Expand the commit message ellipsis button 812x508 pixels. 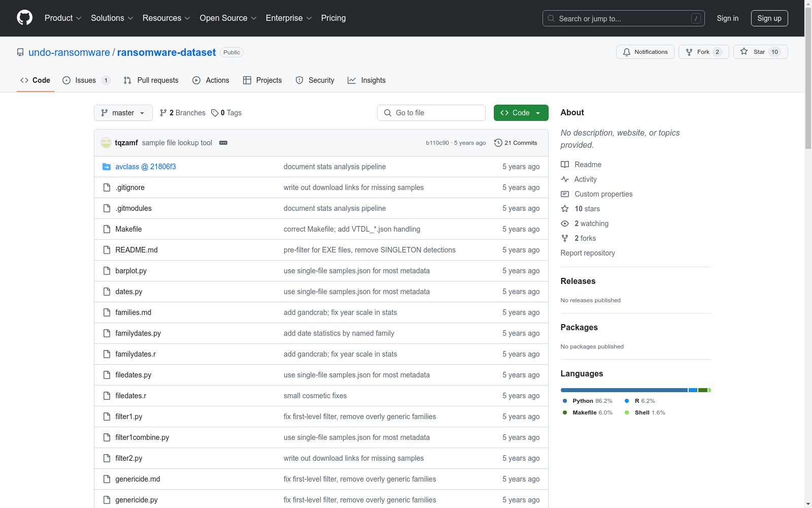[223, 143]
